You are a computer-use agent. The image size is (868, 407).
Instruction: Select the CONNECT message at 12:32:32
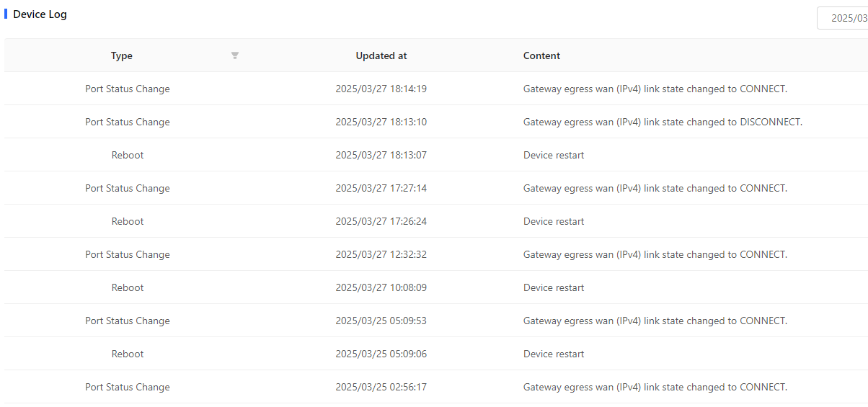tap(655, 254)
